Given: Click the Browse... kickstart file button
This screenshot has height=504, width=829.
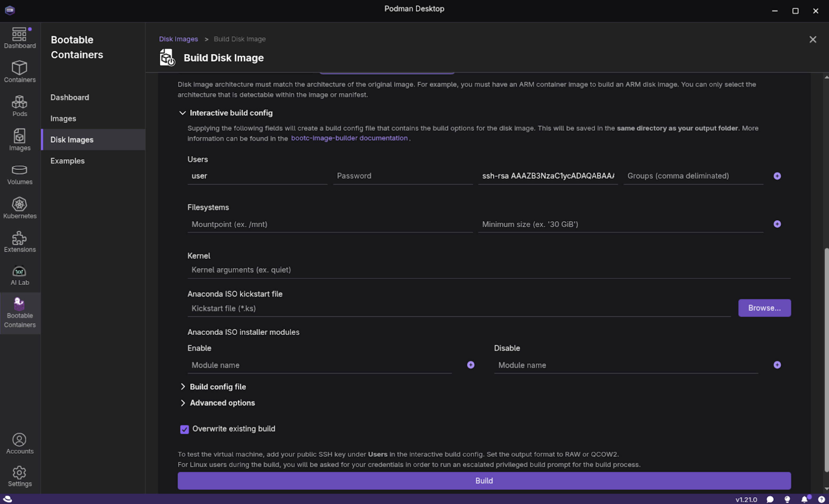Looking at the screenshot, I should (x=764, y=308).
